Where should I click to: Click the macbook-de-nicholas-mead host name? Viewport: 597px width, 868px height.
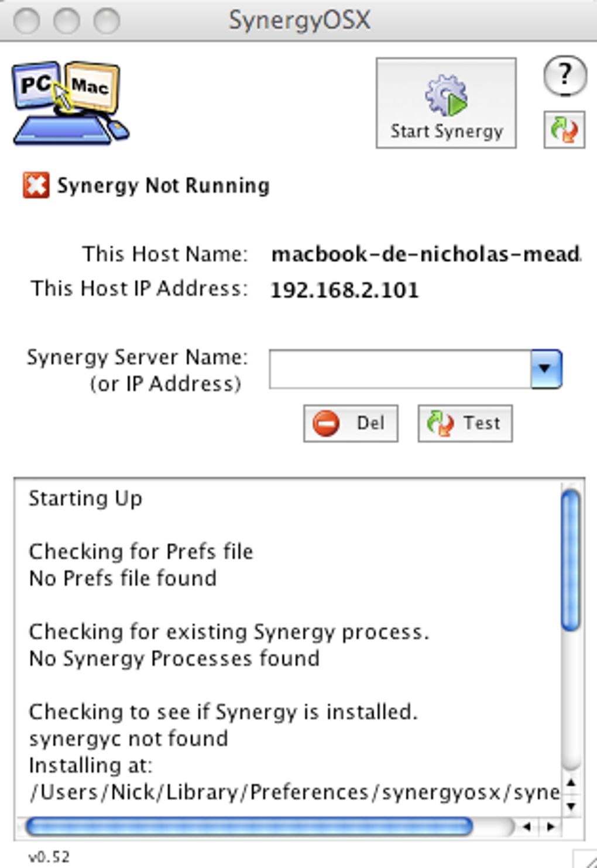coord(426,255)
